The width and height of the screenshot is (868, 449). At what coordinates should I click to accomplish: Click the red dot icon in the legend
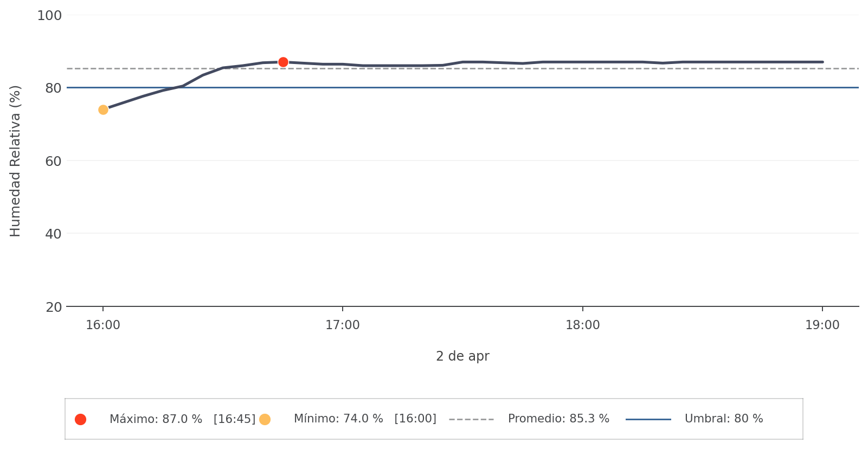[x=80, y=419]
